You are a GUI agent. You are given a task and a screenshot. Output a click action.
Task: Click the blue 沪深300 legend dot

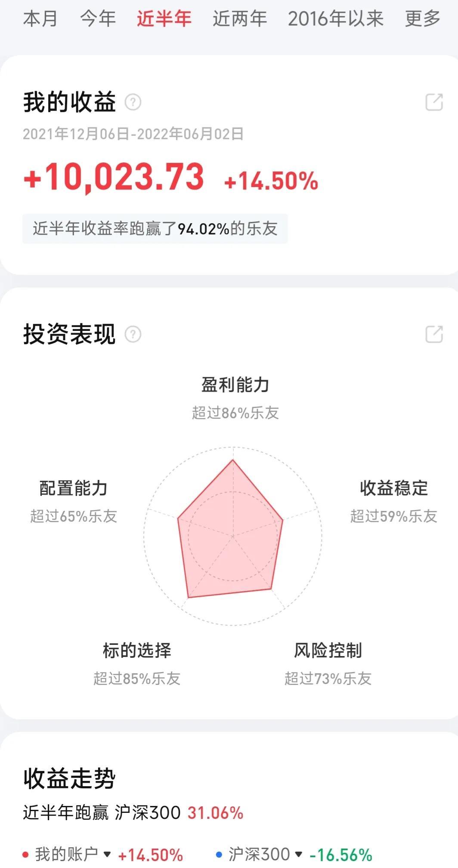(x=219, y=854)
